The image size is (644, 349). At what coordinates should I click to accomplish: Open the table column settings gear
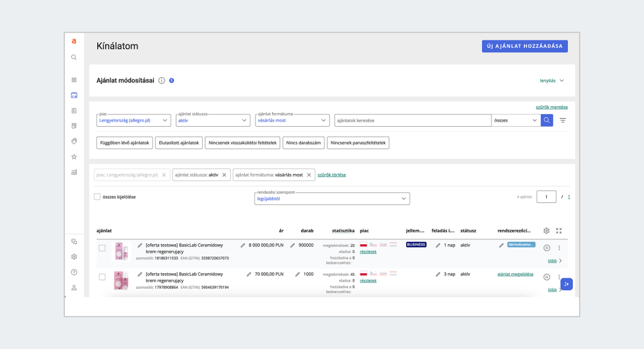point(546,231)
